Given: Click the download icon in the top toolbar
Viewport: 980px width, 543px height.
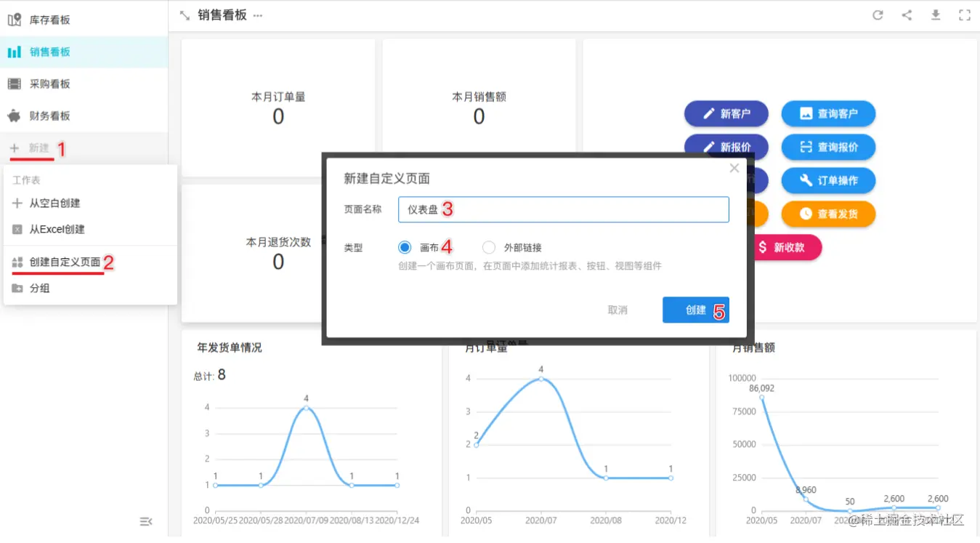Looking at the screenshot, I should point(936,15).
